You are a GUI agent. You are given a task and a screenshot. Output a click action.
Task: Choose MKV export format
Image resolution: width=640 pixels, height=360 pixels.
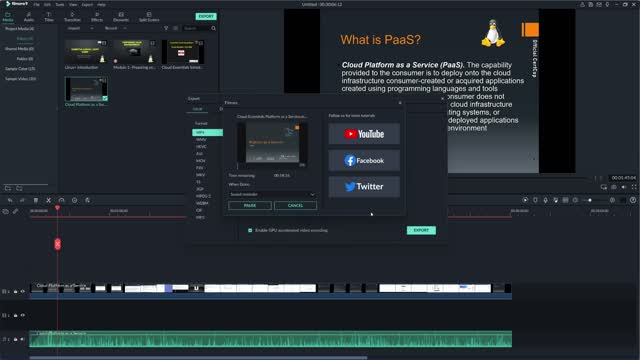200,175
